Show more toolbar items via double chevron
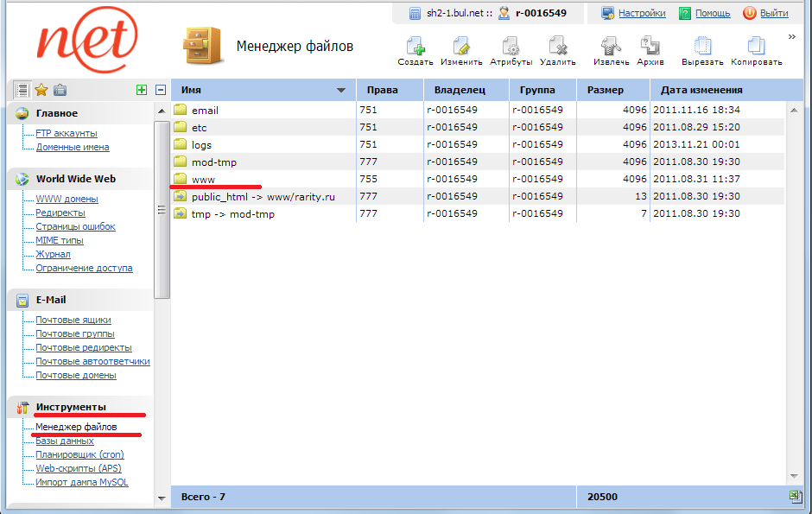Screen dimensions: 812x514 (x=791, y=36)
